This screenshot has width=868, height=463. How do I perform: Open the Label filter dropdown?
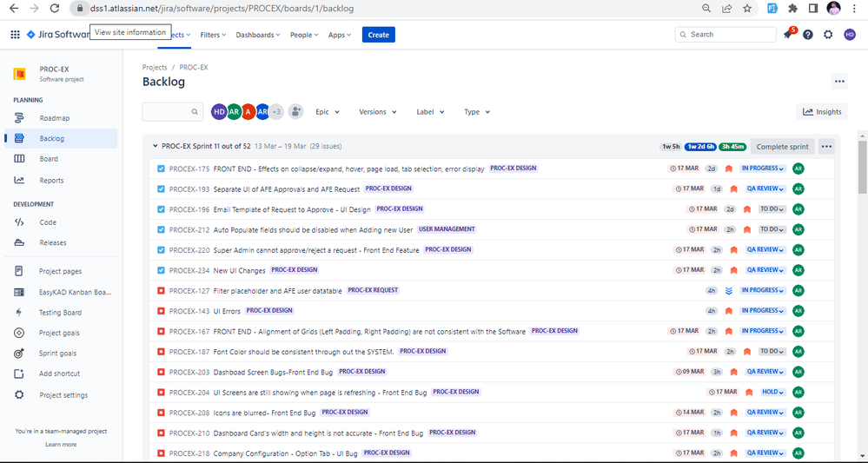tap(430, 112)
